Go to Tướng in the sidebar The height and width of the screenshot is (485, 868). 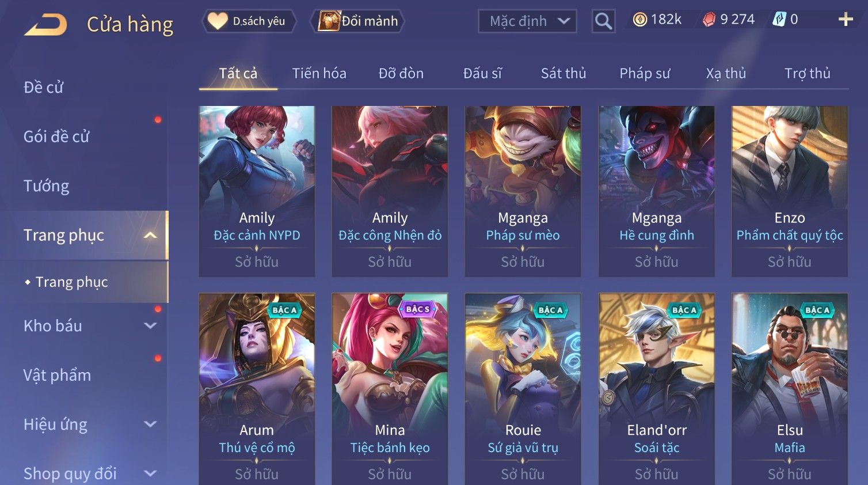(x=46, y=186)
